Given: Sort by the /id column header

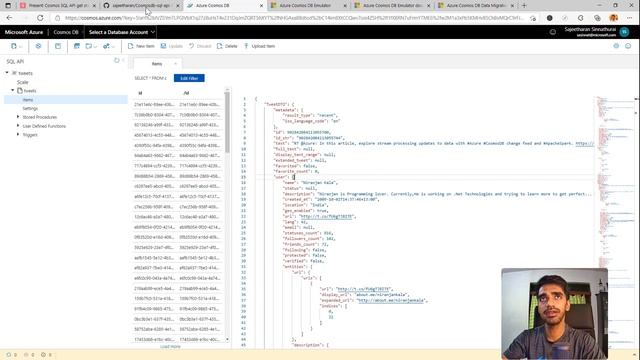Looking at the screenshot, I should [x=186, y=93].
